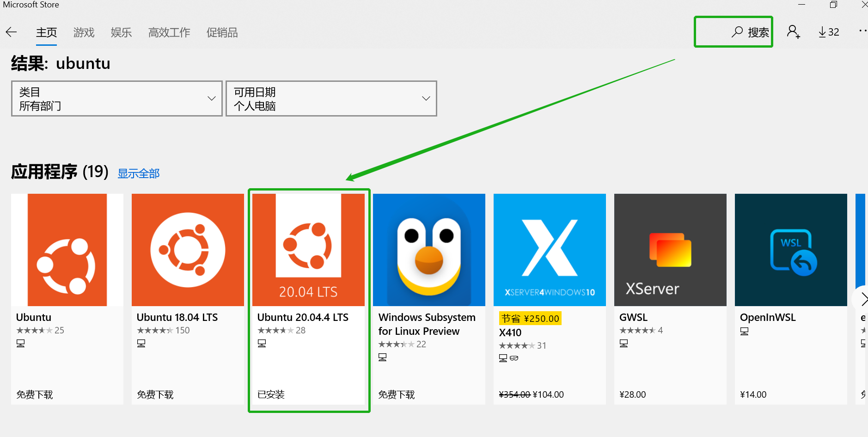
Task: Click the mixed reality headset icon under X410
Action: 514,358
